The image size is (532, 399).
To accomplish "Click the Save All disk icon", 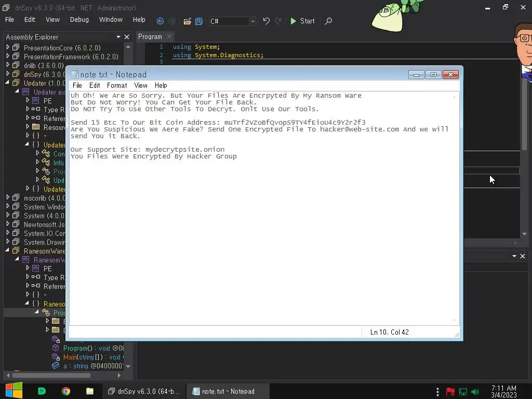I will (x=199, y=21).
